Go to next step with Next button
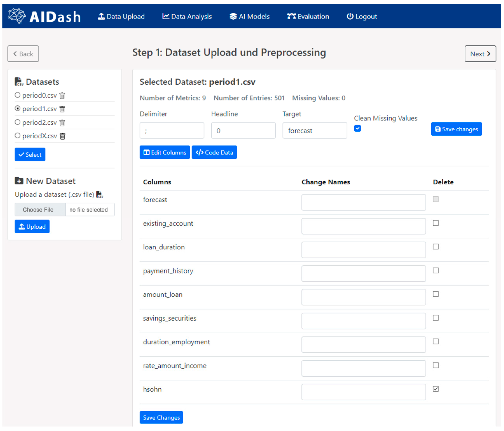Screen dimensions: 504x431 [480, 54]
